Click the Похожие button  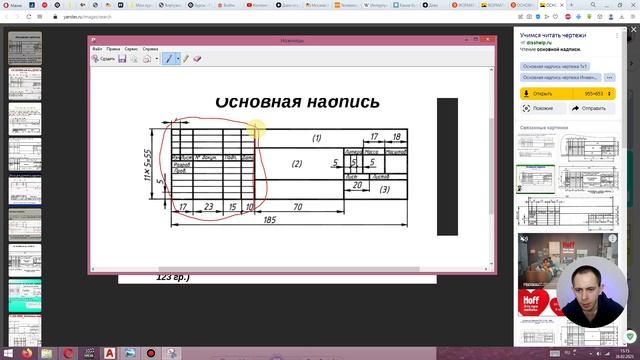[542, 108]
